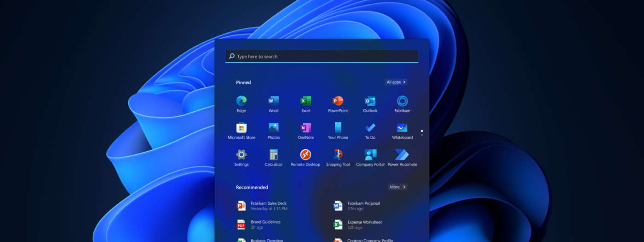644x242 pixels.
Task: Switch to next pinned apps page dot
Action: (422, 135)
